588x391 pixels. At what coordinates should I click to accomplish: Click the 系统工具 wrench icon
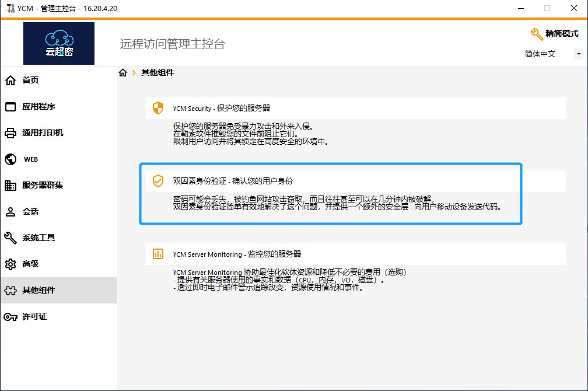point(10,238)
